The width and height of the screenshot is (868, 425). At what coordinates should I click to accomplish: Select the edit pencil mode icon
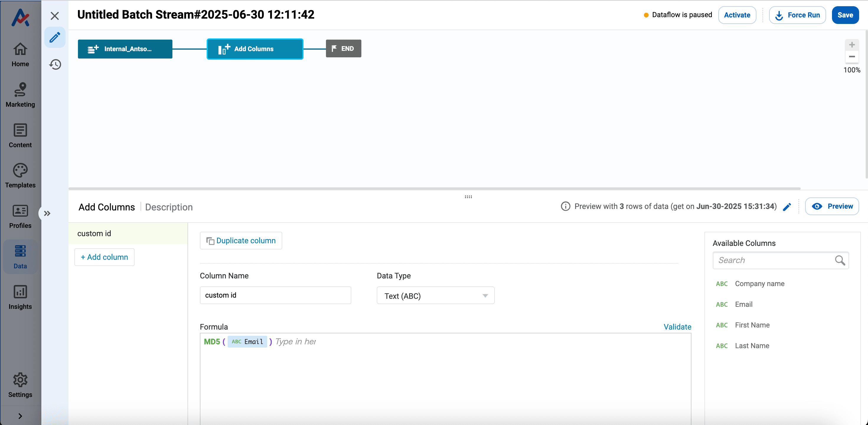[x=55, y=37]
